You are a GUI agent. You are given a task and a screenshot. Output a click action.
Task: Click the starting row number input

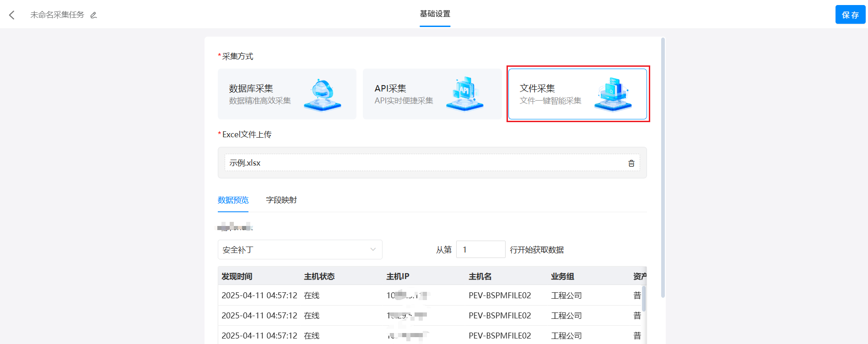[480, 250]
